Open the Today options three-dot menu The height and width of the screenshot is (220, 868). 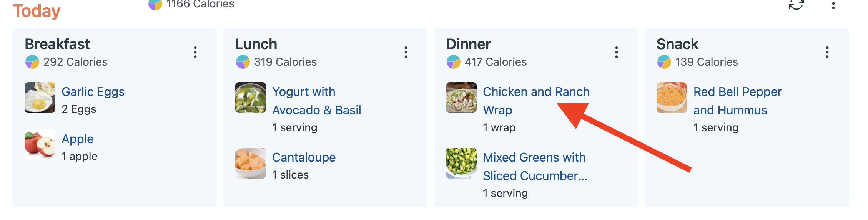click(833, 5)
